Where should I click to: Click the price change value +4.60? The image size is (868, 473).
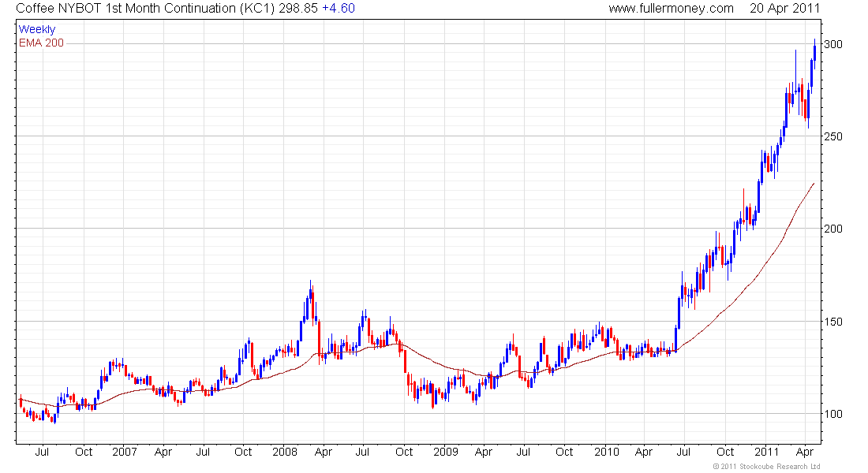pyautogui.click(x=339, y=9)
